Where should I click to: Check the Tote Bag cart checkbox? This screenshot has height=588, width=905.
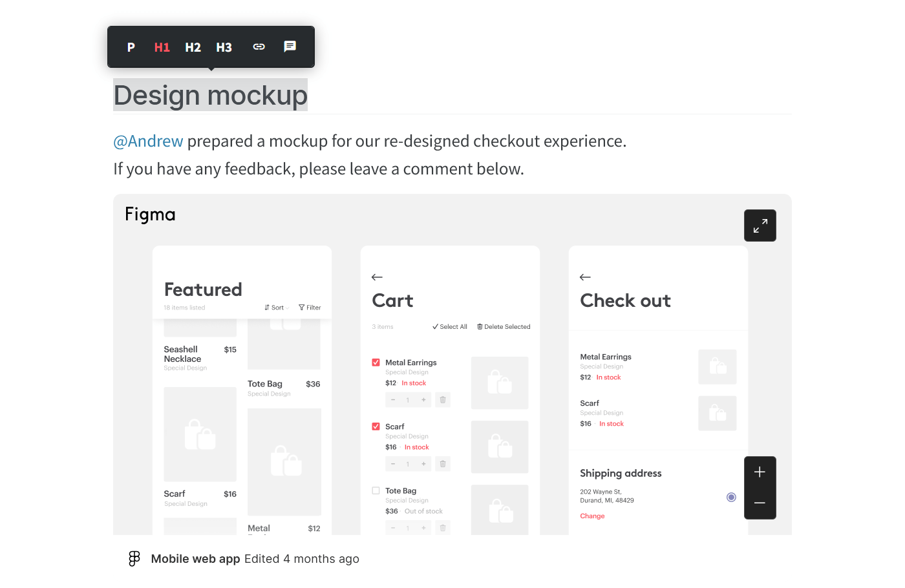pos(376,490)
